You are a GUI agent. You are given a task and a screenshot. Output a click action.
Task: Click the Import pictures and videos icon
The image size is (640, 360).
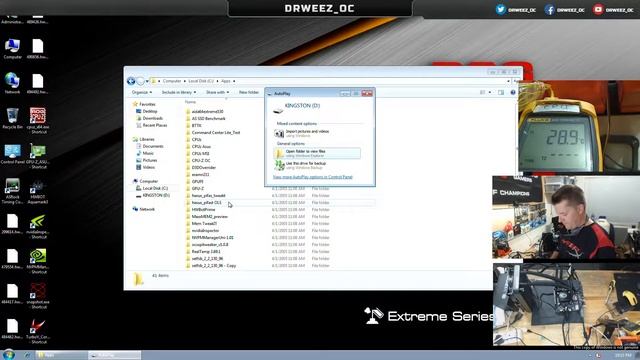(x=279, y=133)
